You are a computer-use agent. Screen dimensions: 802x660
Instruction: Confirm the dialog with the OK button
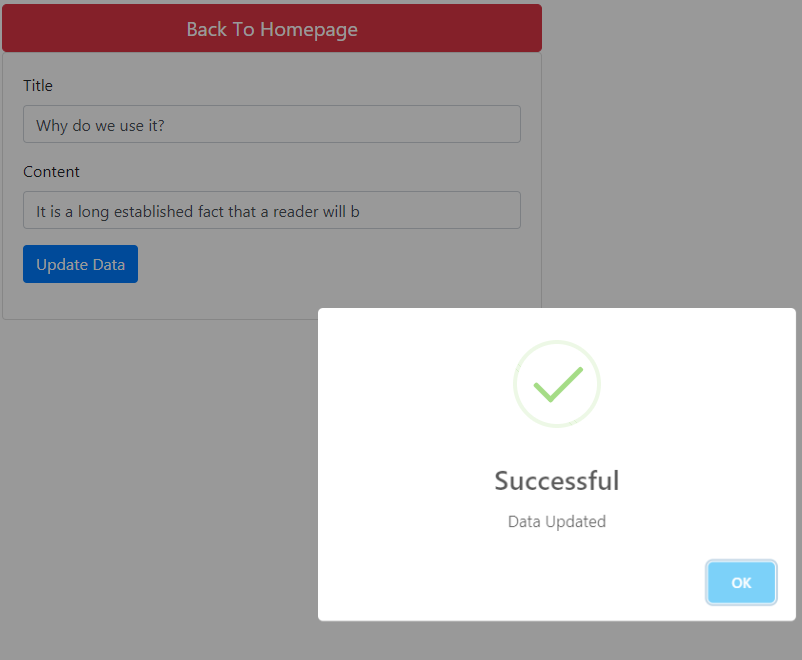(741, 583)
